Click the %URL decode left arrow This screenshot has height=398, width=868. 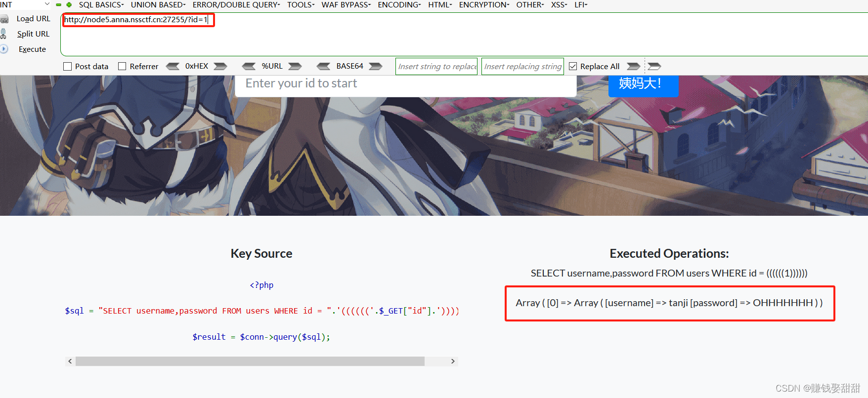(x=249, y=66)
